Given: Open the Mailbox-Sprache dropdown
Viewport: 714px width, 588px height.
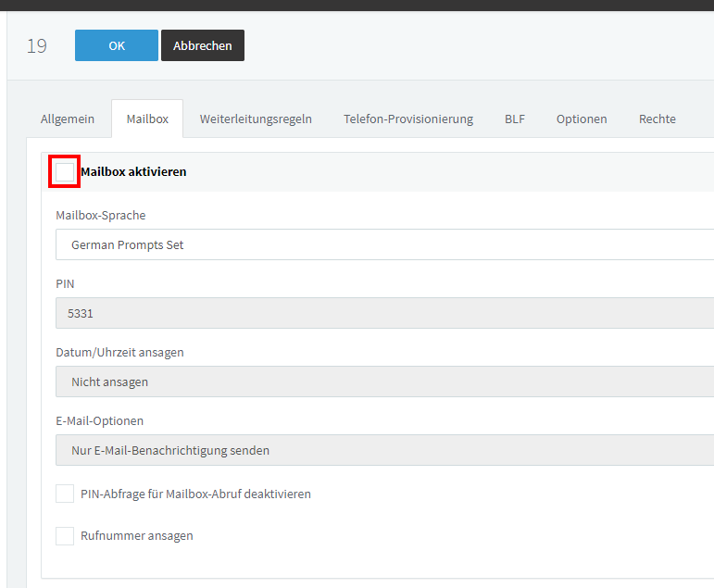Looking at the screenshot, I should point(384,244).
